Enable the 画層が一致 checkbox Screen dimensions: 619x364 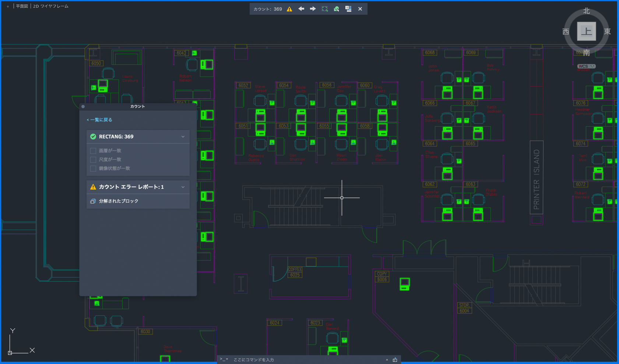(x=93, y=151)
